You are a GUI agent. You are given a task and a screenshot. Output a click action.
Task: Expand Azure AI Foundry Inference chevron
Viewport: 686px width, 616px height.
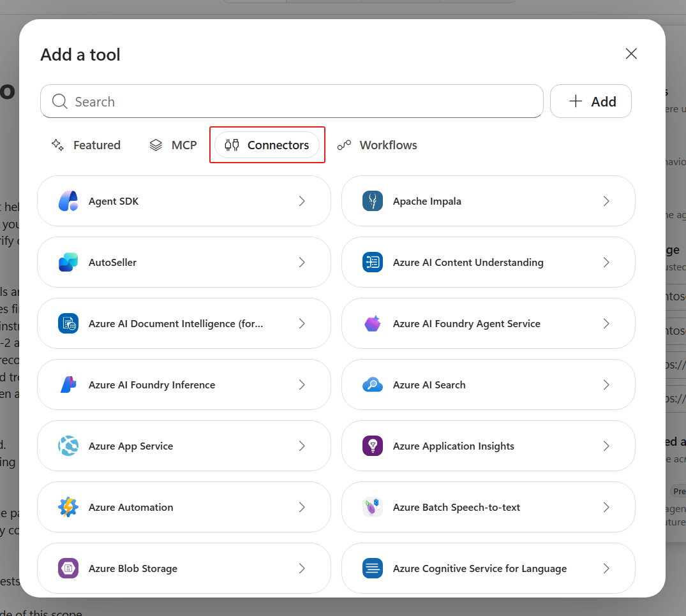(x=302, y=385)
